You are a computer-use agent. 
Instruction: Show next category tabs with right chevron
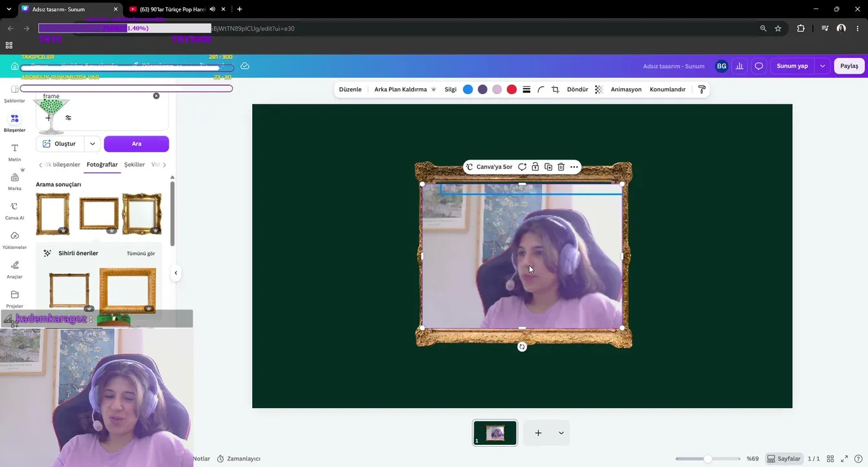pos(165,165)
